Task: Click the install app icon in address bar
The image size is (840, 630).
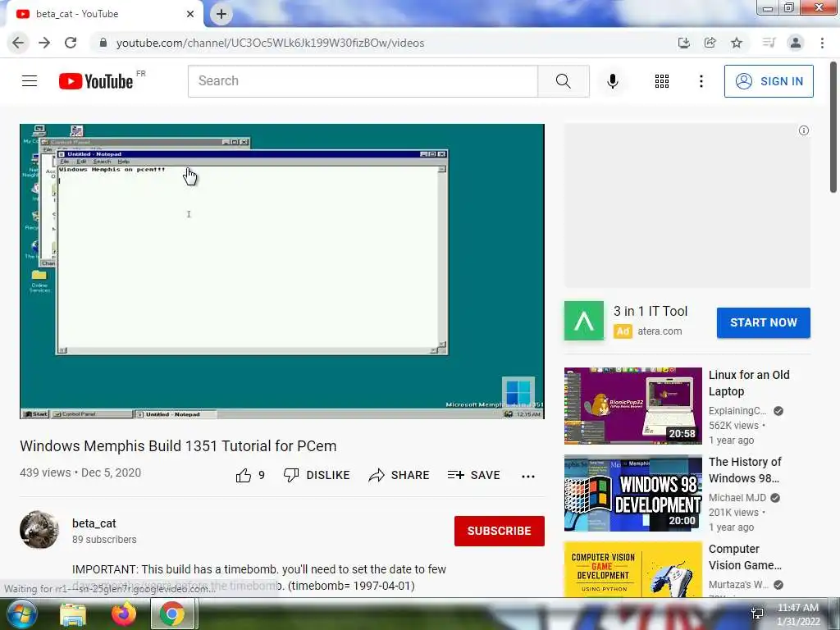Action: point(683,43)
